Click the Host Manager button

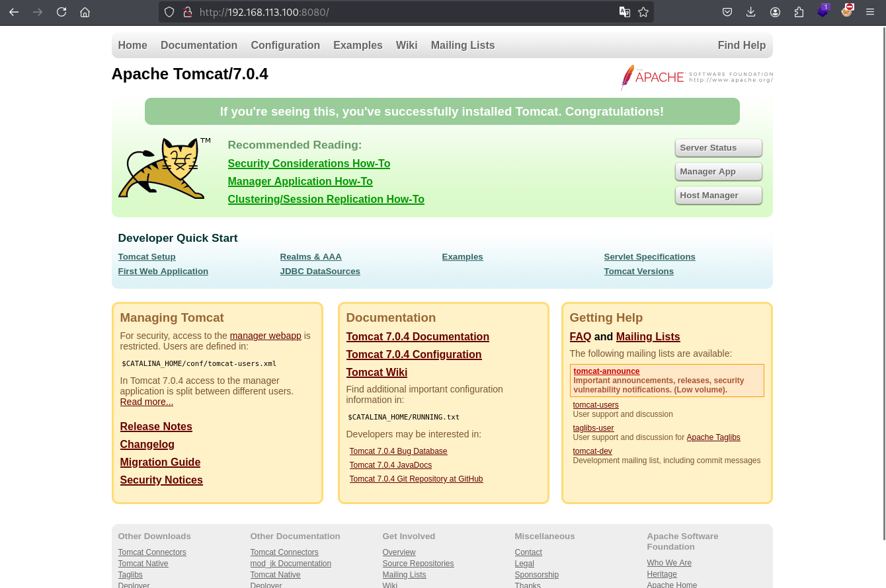coord(718,196)
